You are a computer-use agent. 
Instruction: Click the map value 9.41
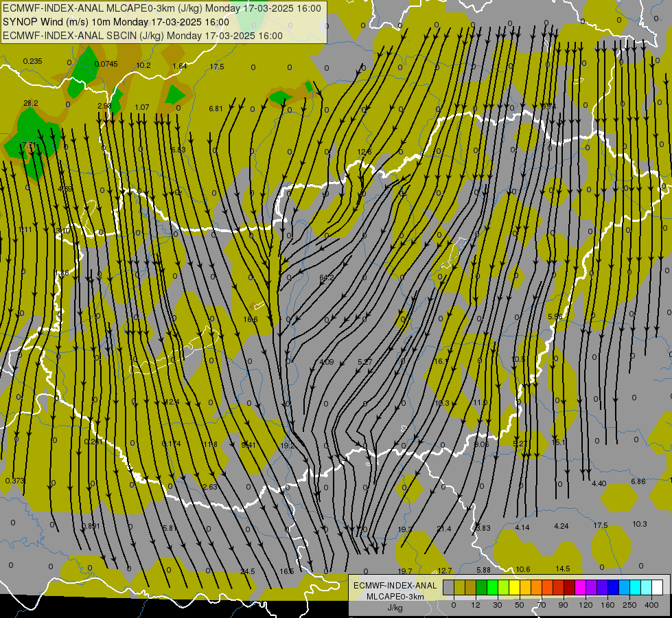(248, 445)
